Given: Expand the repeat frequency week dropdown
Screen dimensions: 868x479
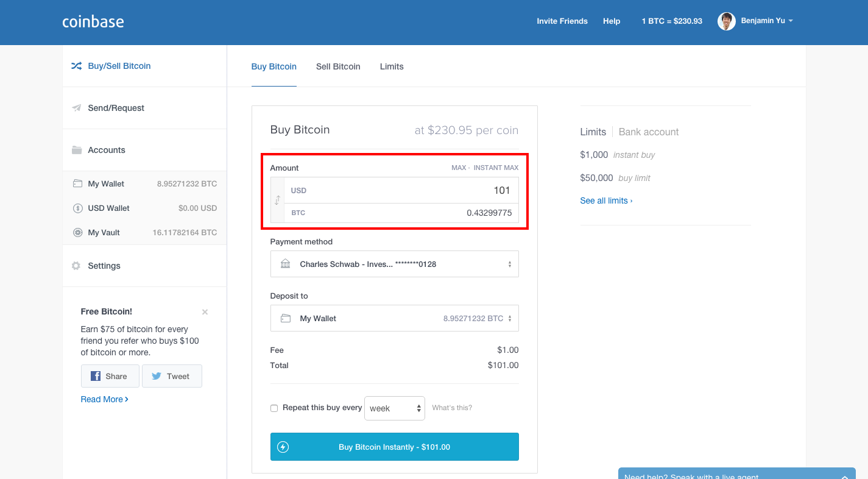Looking at the screenshot, I should [x=394, y=408].
